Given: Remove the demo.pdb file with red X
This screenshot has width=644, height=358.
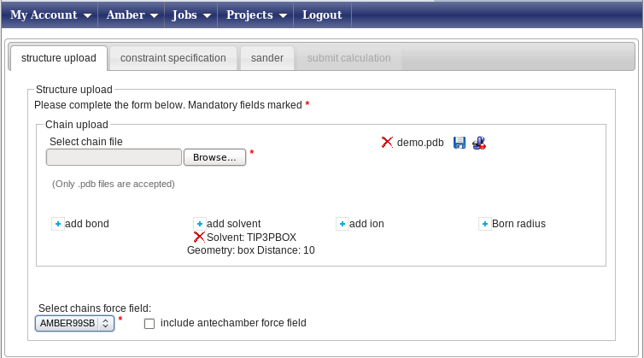Looking at the screenshot, I should tap(387, 142).
